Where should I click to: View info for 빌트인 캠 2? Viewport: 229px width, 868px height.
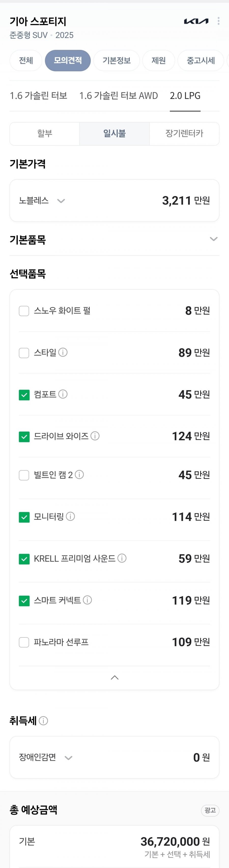point(79,474)
